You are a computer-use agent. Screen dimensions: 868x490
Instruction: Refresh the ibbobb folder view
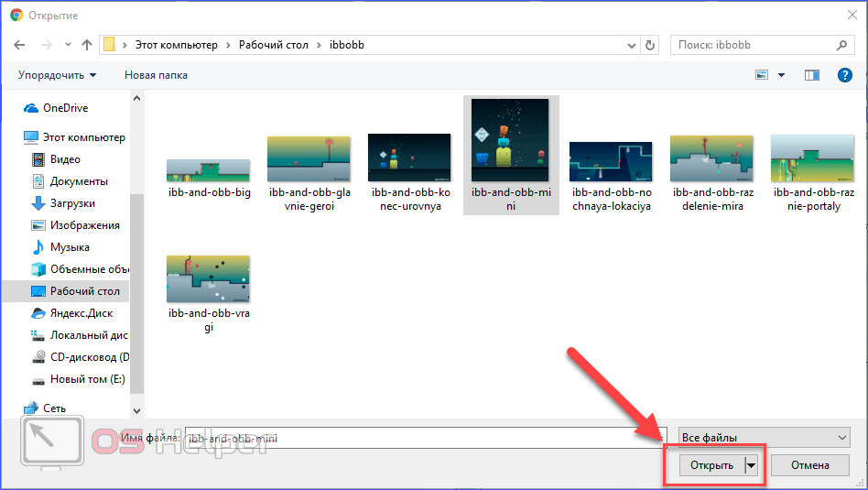(x=650, y=45)
